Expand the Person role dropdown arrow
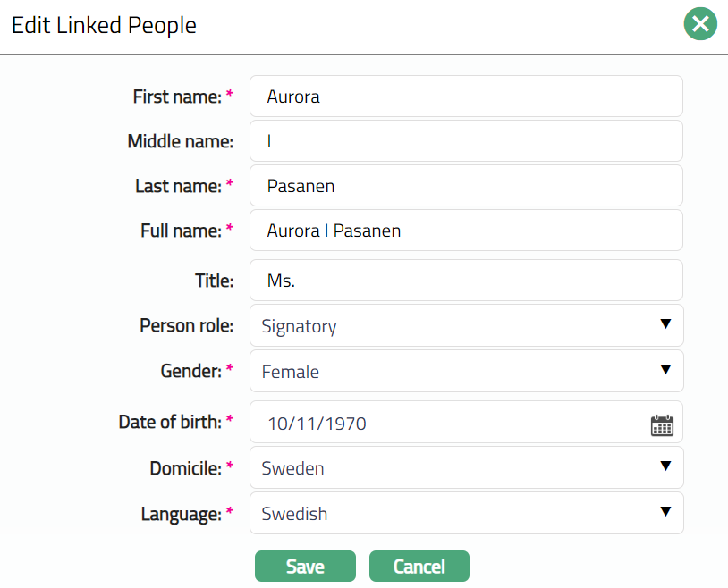Image resolution: width=728 pixels, height=588 pixels. [x=665, y=324]
